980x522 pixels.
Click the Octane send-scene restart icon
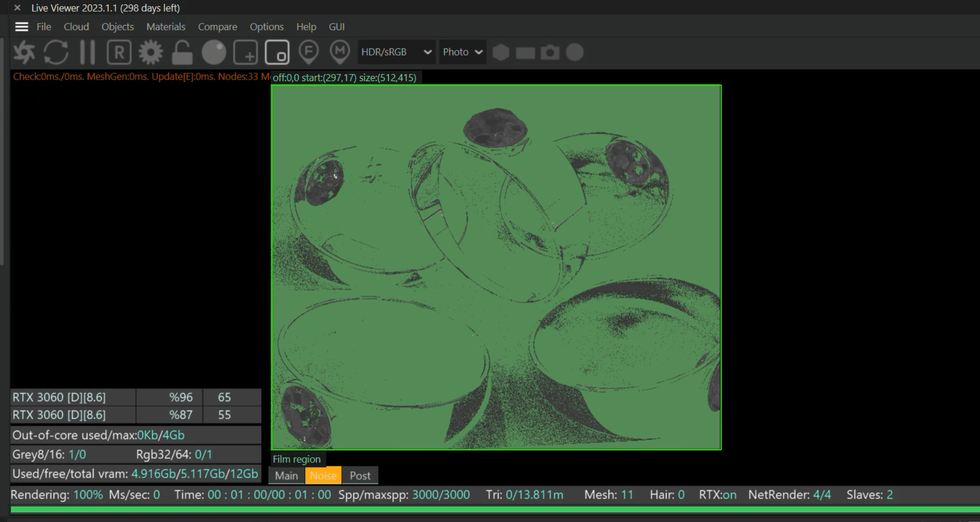[24, 52]
